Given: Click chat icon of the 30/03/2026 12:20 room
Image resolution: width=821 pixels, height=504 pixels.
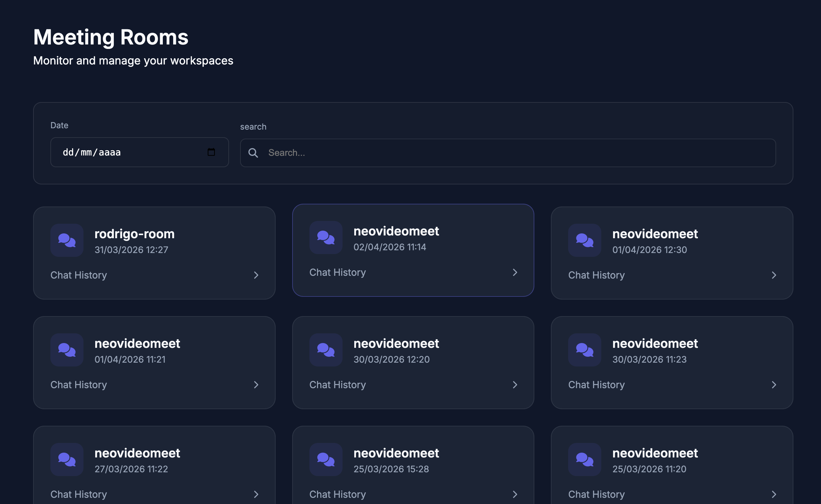Looking at the screenshot, I should pos(326,350).
